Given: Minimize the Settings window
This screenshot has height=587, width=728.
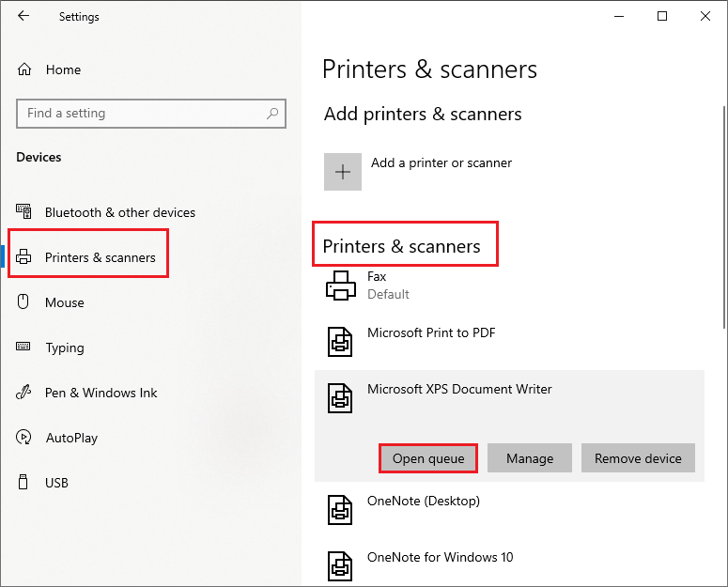Looking at the screenshot, I should pos(618,16).
